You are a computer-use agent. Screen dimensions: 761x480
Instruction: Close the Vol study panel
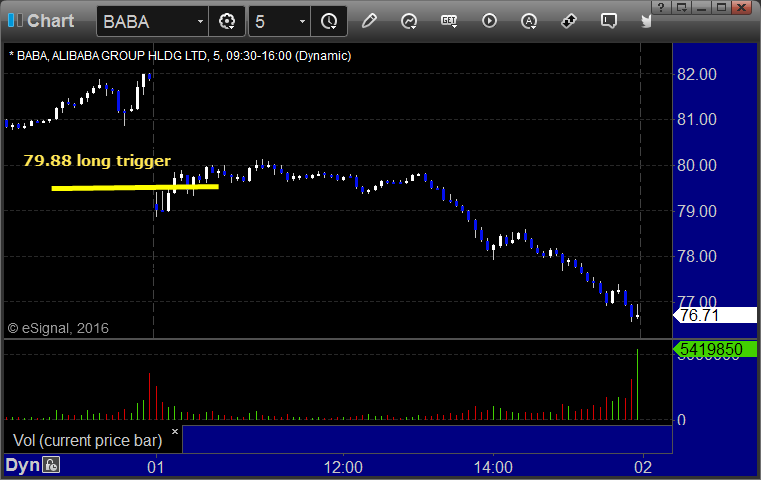pos(175,431)
